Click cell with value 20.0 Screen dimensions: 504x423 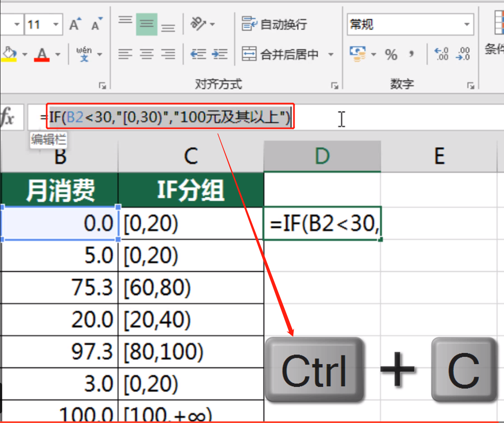pyautogui.click(x=60, y=320)
